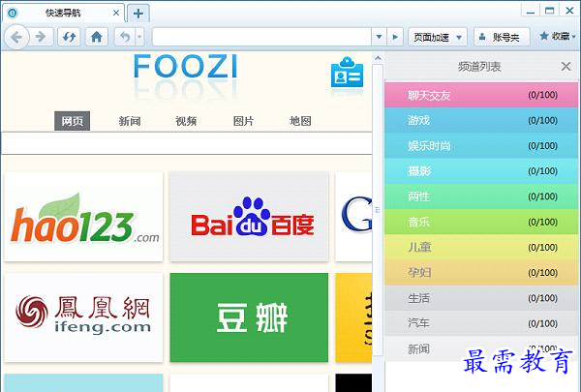Image resolution: width=581 pixels, height=392 pixels.
Task: Open the hao123.com tile
Action: (x=83, y=217)
